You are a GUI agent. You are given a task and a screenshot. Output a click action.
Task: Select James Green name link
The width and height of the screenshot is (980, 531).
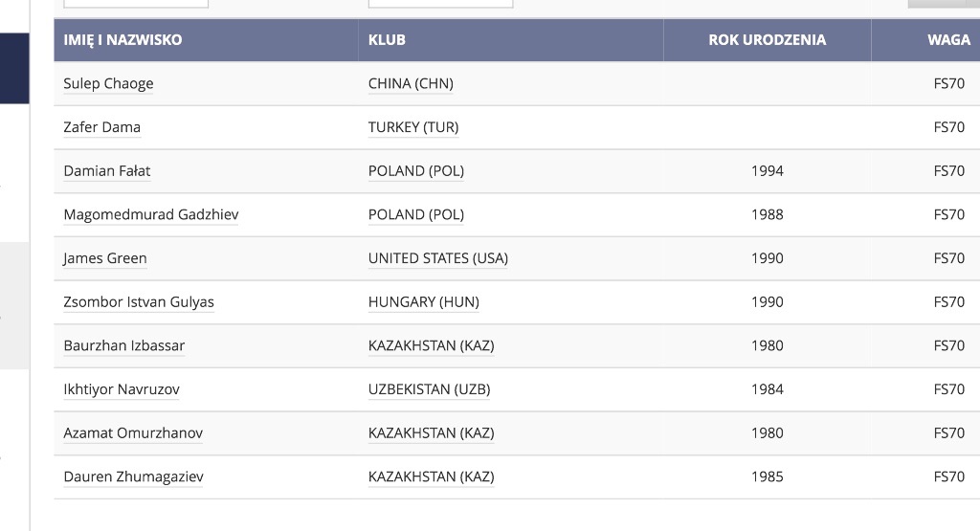pos(105,258)
